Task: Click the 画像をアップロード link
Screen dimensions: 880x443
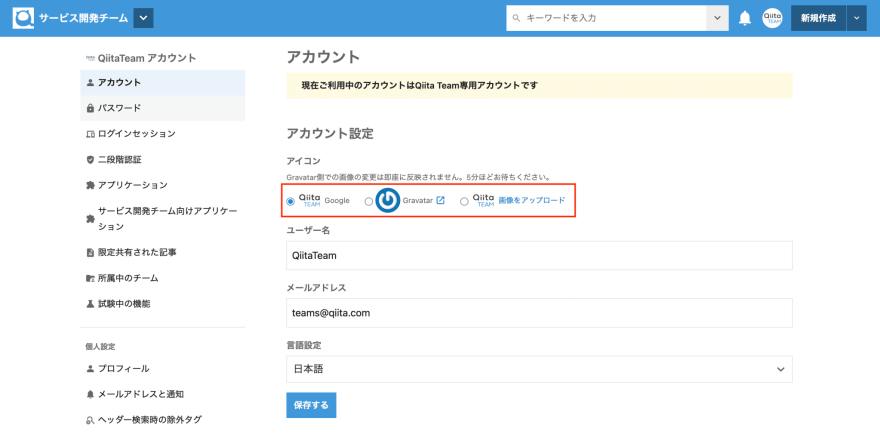Action: (x=531, y=200)
